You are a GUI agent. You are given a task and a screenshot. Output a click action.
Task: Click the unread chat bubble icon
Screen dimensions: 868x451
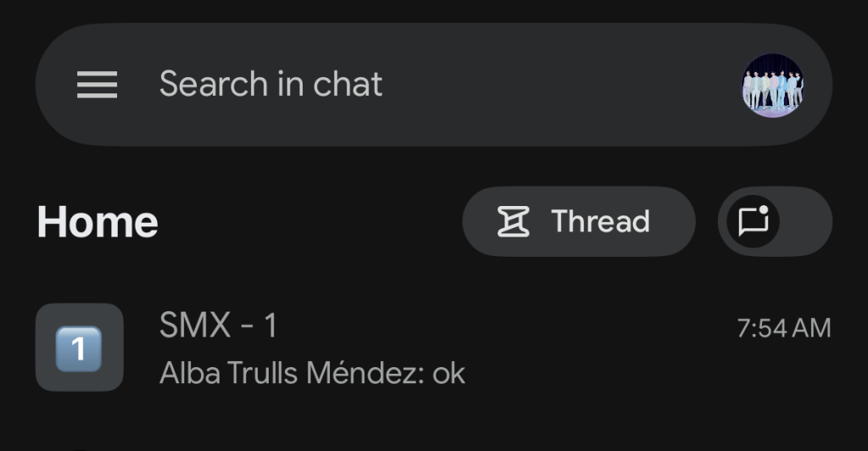(753, 222)
